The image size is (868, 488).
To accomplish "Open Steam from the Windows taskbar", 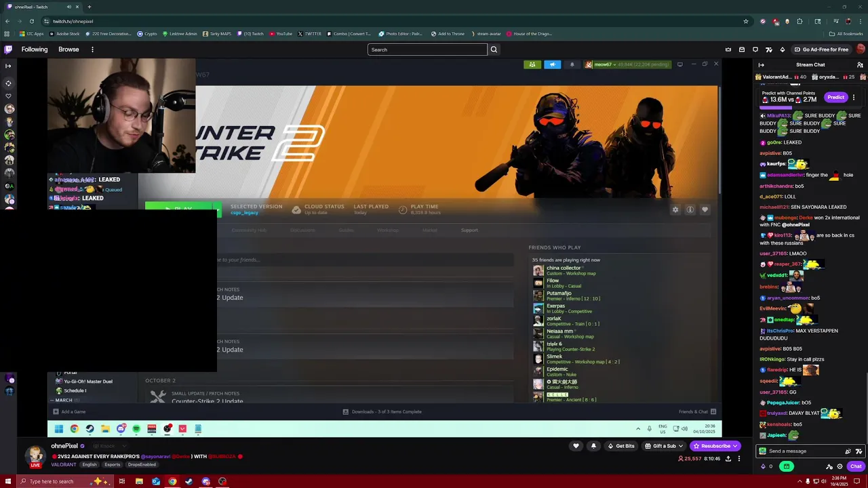I will pyautogui.click(x=189, y=481).
